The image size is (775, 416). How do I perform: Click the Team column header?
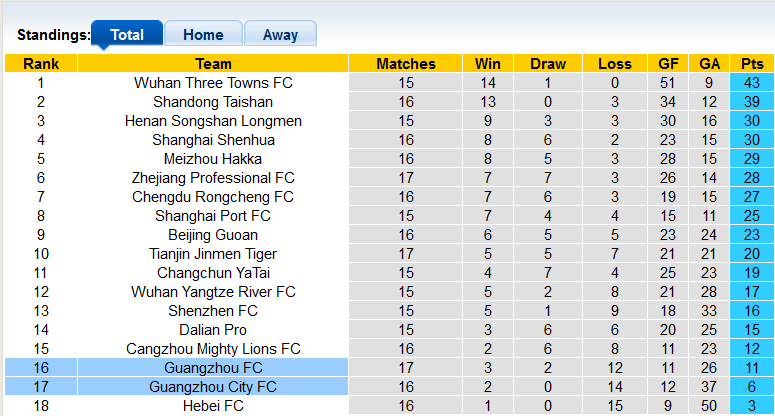pyautogui.click(x=213, y=64)
